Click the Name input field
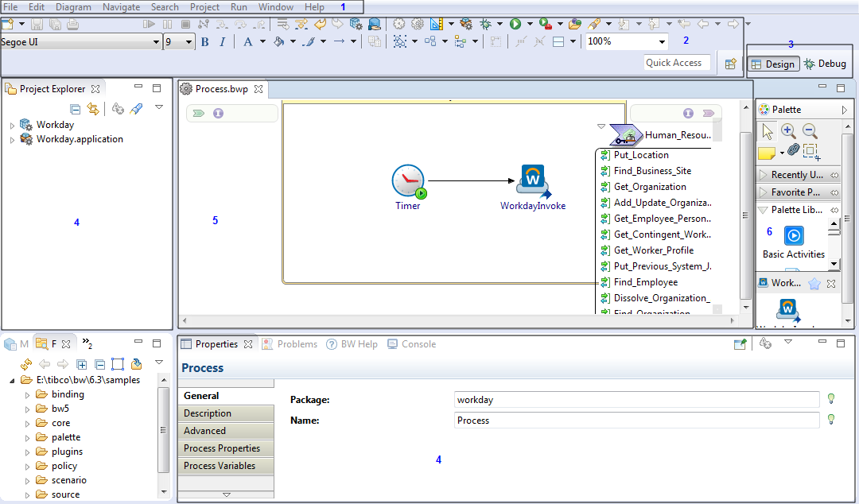Viewport: 859px width, 504px height. (636, 420)
